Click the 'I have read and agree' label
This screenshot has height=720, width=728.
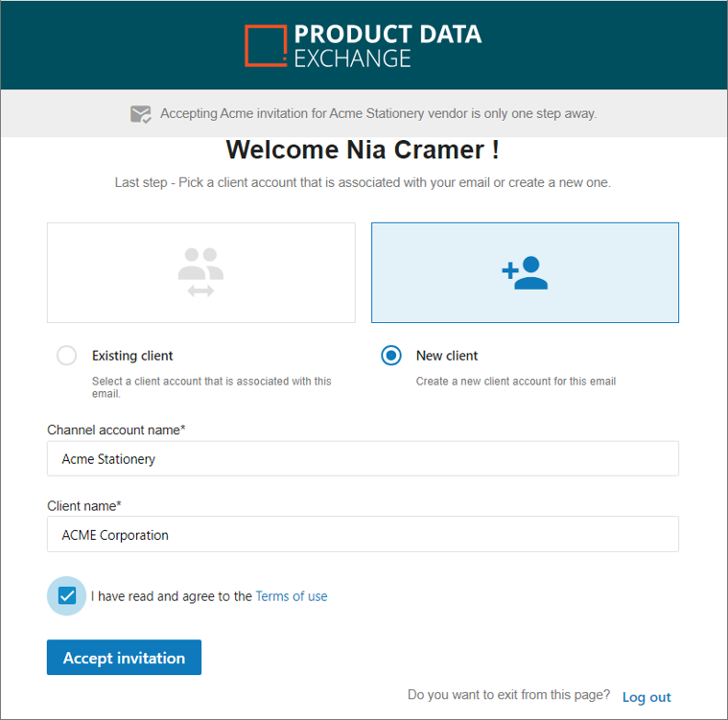[172, 596]
